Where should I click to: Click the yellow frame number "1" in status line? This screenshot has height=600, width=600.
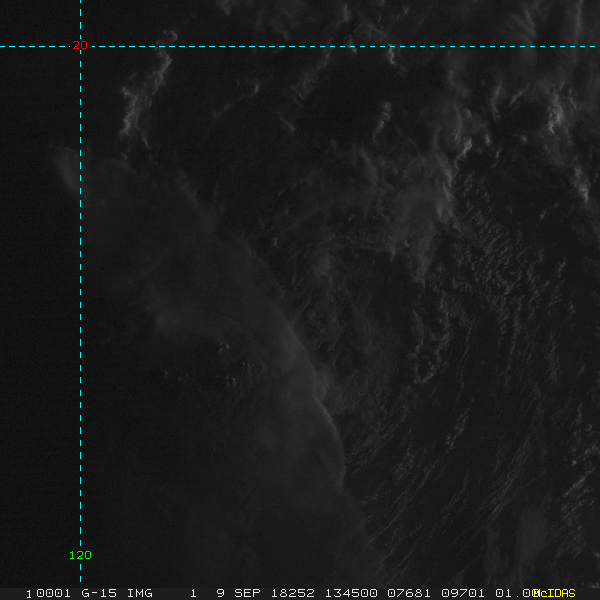pyautogui.click(x=29, y=594)
